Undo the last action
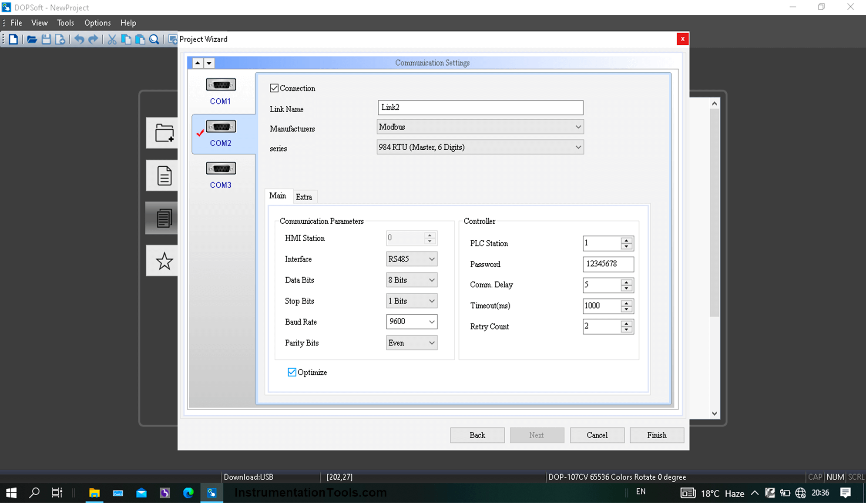The width and height of the screenshot is (866, 504). pyautogui.click(x=79, y=39)
